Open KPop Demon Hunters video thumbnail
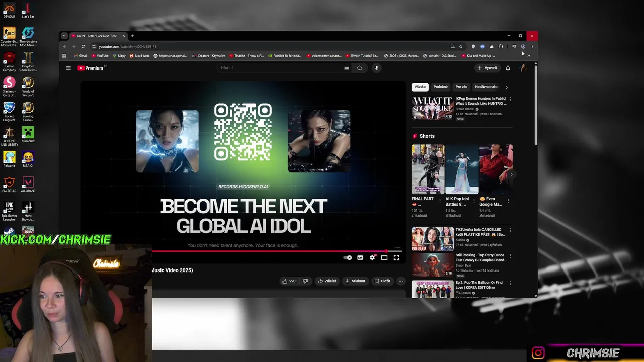644x362 pixels. click(x=432, y=108)
